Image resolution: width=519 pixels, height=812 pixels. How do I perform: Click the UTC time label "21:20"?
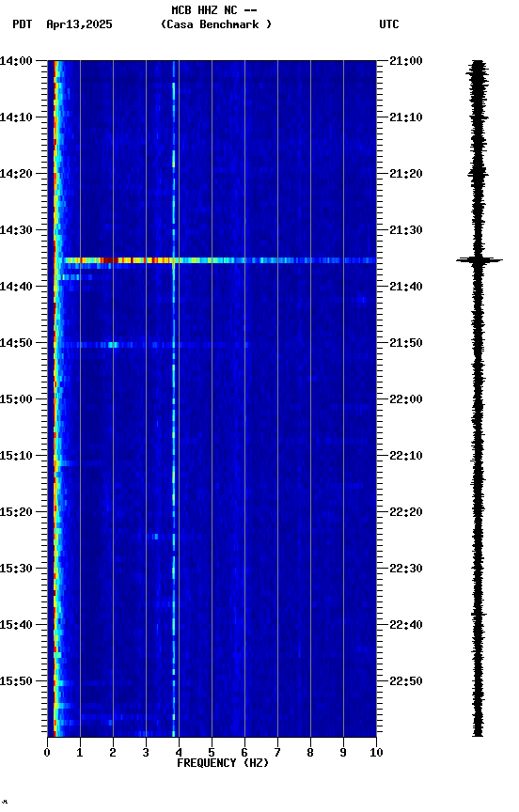pos(406,174)
